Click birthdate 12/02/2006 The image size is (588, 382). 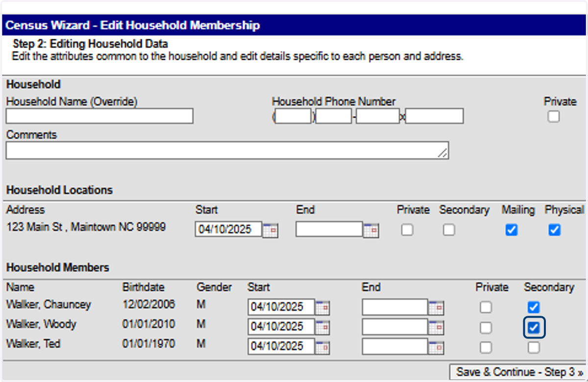coord(148,305)
